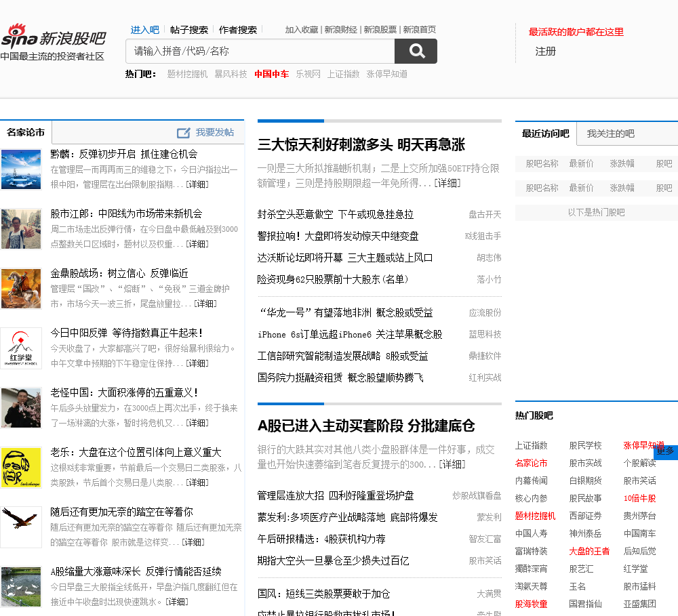
Task: Open article 国务院力挺融资租赁
Action: click(340, 378)
